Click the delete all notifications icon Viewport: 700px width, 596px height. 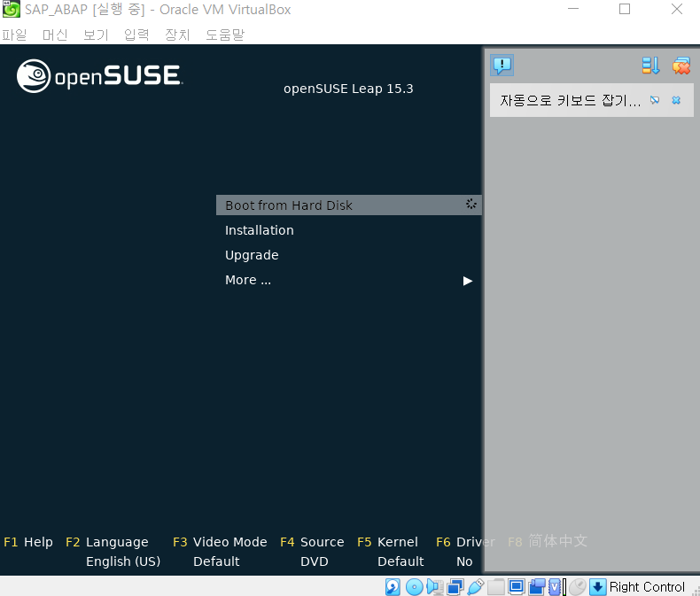tap(681, 66)
